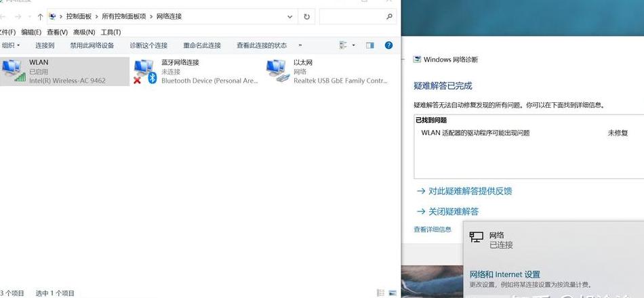Click 所有控制面板项 breadcrumb
Viewport: 644px width, 298px height.
124,16
